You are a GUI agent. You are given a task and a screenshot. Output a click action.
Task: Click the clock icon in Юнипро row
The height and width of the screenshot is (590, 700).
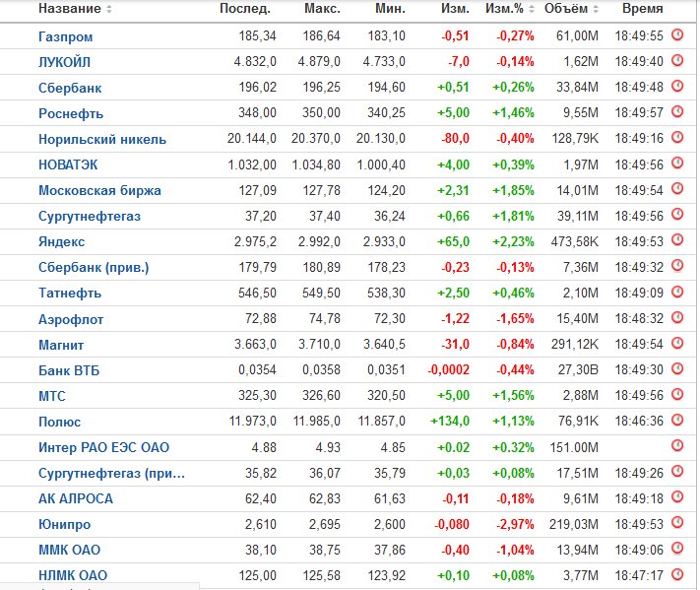[677, 522]
